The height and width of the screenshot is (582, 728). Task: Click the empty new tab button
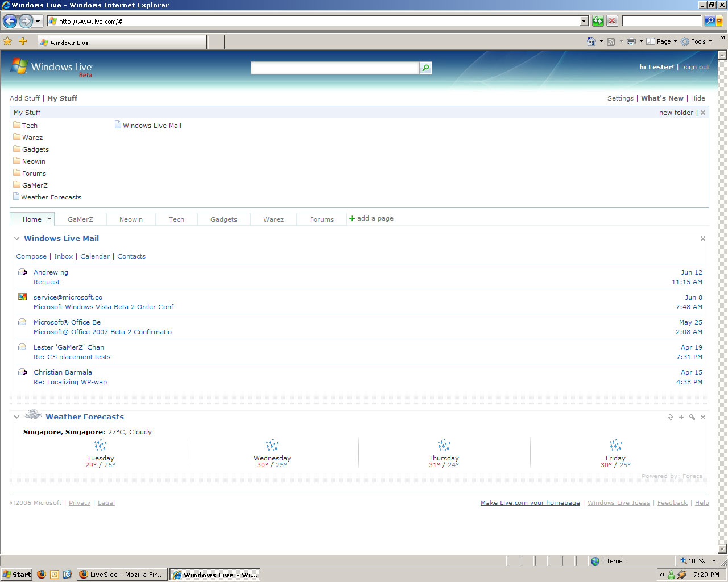[x=216, y=42]
